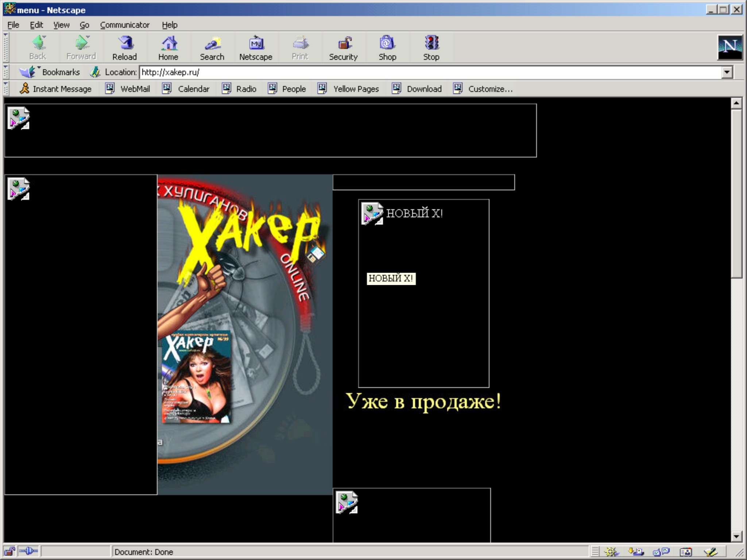Open Instant Message AIM icon
The height and width of the screenshot is (560, 747).
coord(24,89)
